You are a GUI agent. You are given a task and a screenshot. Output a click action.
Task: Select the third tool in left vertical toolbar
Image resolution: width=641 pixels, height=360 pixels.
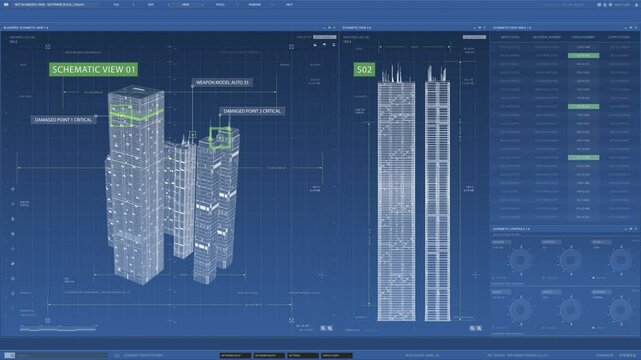pyautogui.click(x=13, y=219)
